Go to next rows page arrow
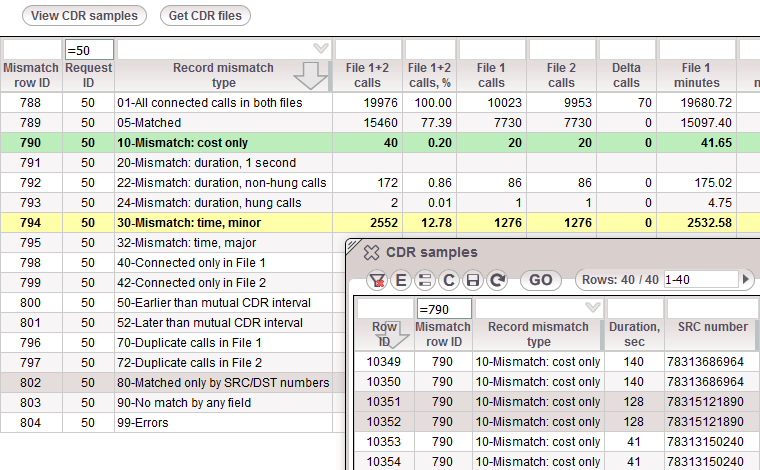760x470 pixels. [x=745, y=280]
